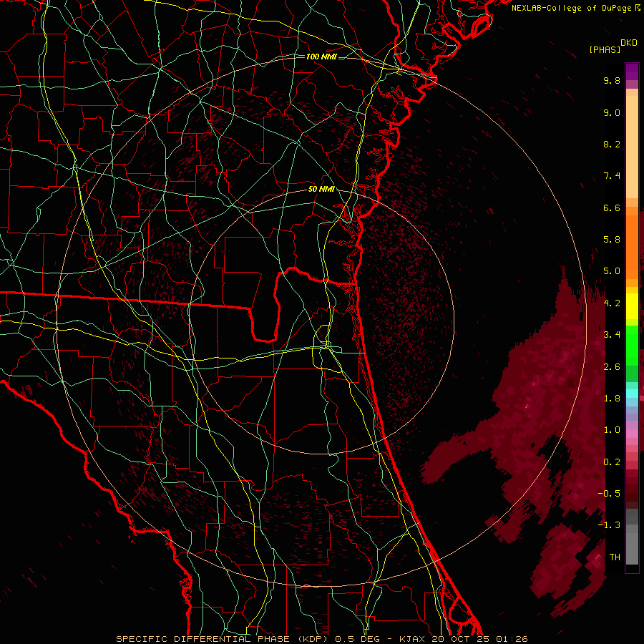Image resolution: width=644 pixels, height=644 pixels.
Task: Click the yellow band of the color scale
Action: pyautogui.click(x=632, y=306)
